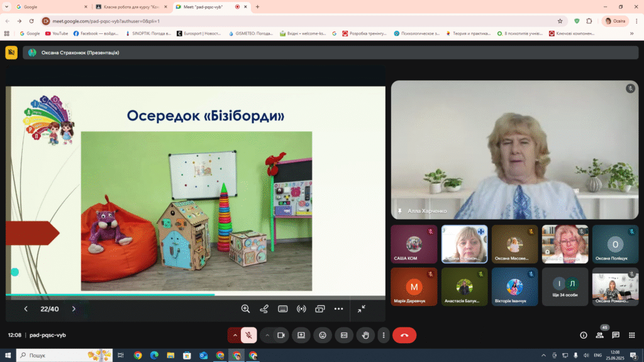Screen dimensions: 644x362
Task: Click the slide progress bar
Action: (196, 294)
